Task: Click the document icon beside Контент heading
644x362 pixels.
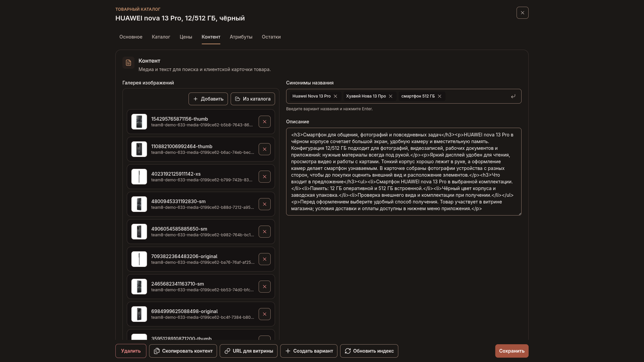Action: click(x=128, y=63)
